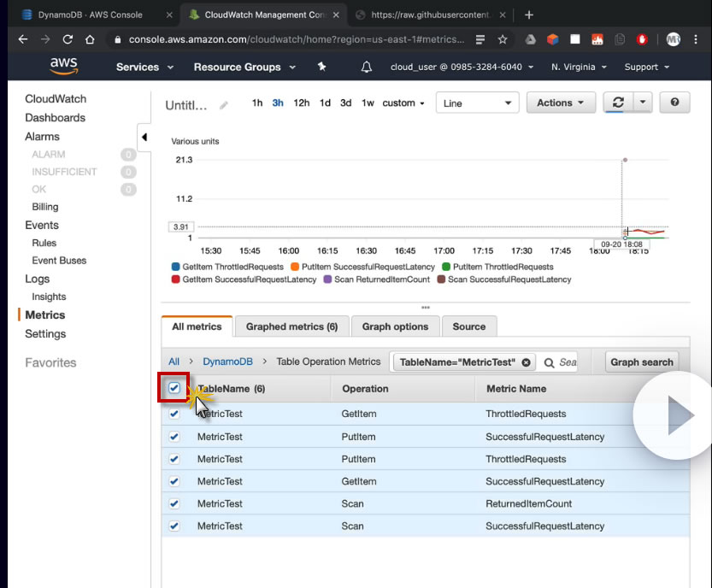712x588 pixels.
Task: Click the metrics search input field
Action: 567,362
